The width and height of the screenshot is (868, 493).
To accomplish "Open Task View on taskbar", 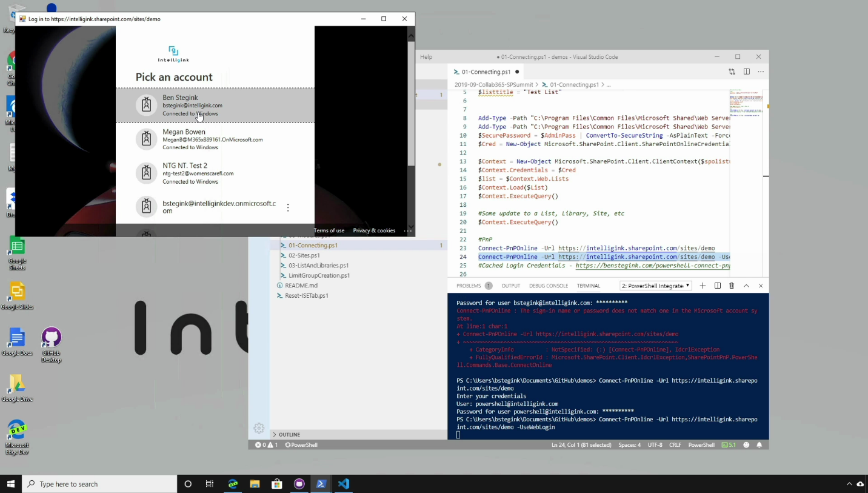I will (x=210, y=484).
